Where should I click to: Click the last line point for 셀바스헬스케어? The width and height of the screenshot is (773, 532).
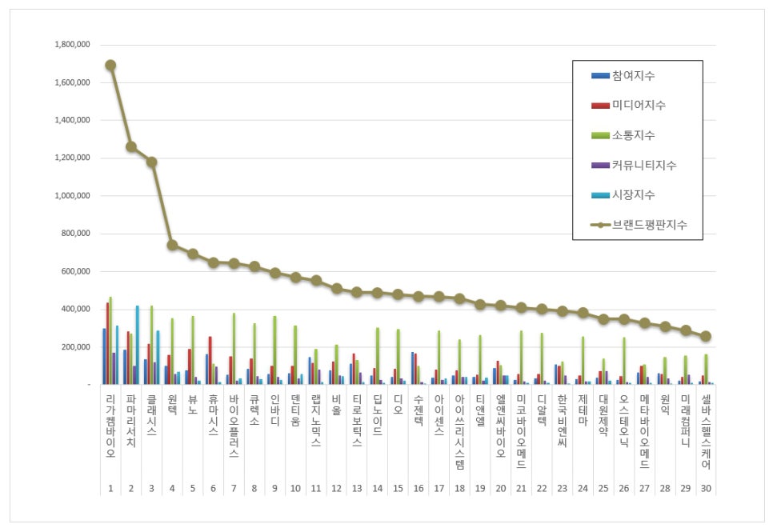click(706, 336)
